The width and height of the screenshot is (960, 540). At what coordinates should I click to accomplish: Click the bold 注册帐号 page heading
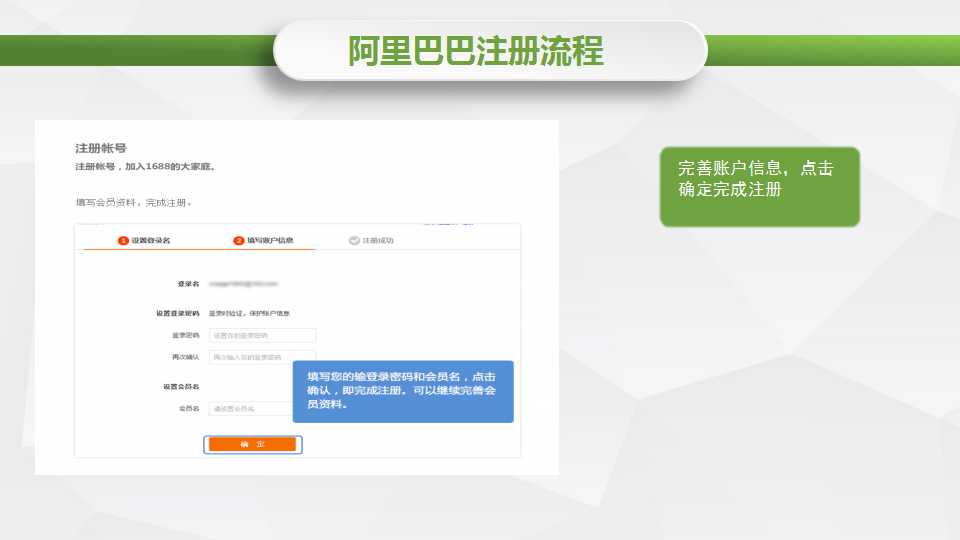coord(101,148)
